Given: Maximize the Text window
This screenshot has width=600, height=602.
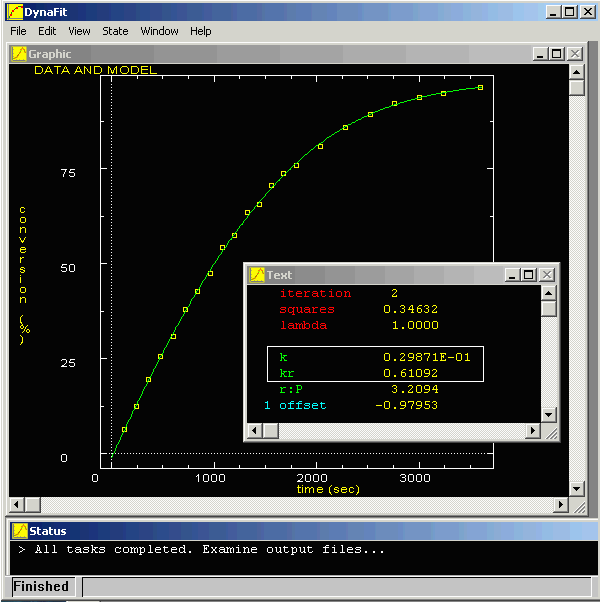Looking at the screenshot, I should point(529,275).
